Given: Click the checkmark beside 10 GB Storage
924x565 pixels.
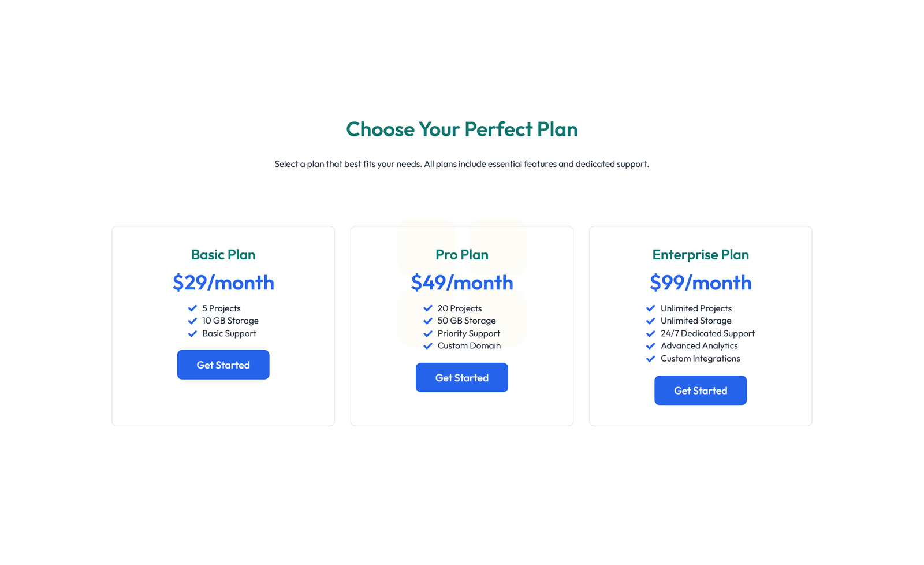Looking at the screenshot, I should pos(192,321).
